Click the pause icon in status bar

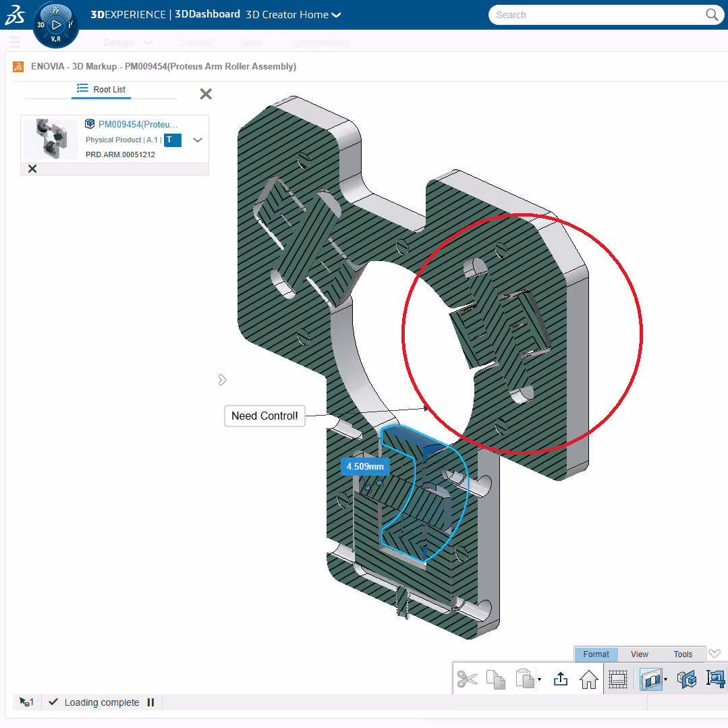tap(150, 702)
